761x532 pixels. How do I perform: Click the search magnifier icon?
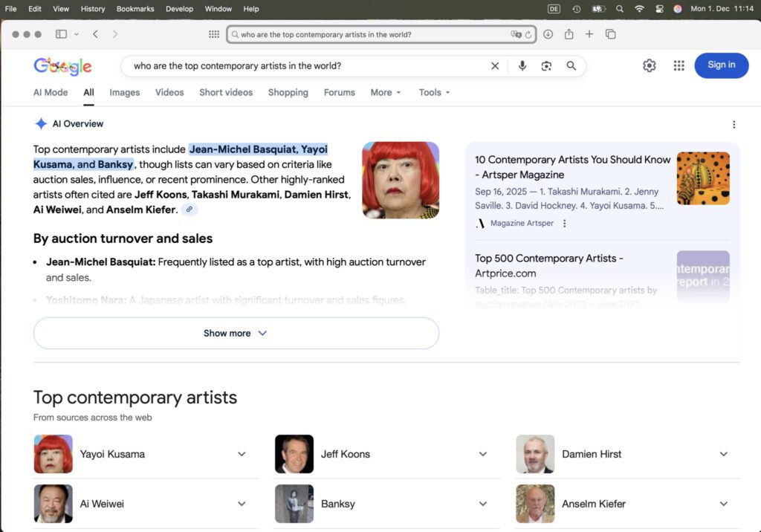click(571, 65)
